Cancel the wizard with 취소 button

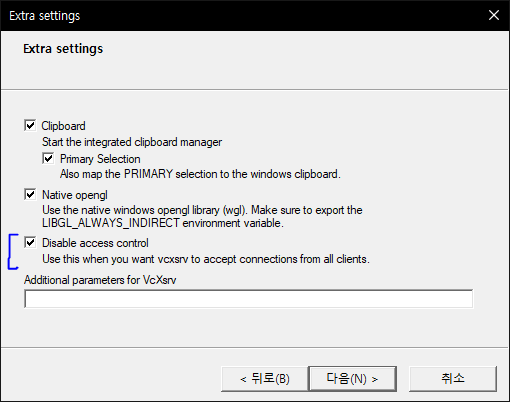(453, 379)
